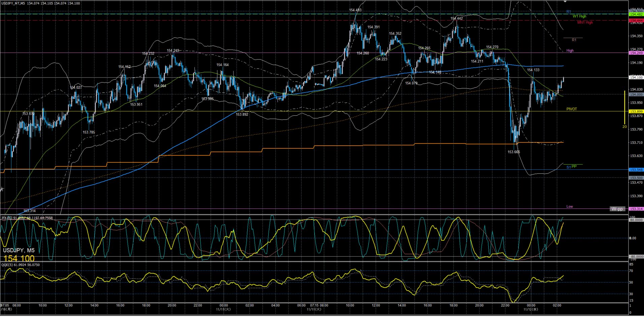Click the 154.483 peak price label
Viewport: 644px width, 317px height.
tap(355, 10)
